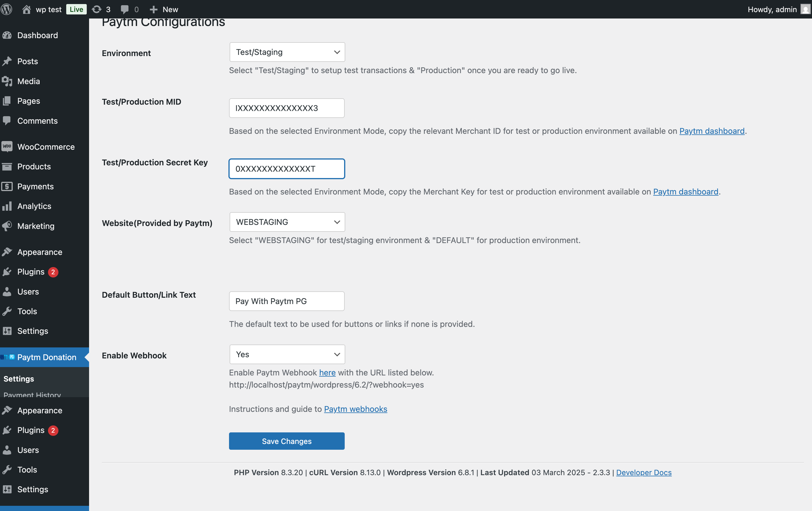
Task: Click the first Tools wrench icon
Action: coord(7,311)
